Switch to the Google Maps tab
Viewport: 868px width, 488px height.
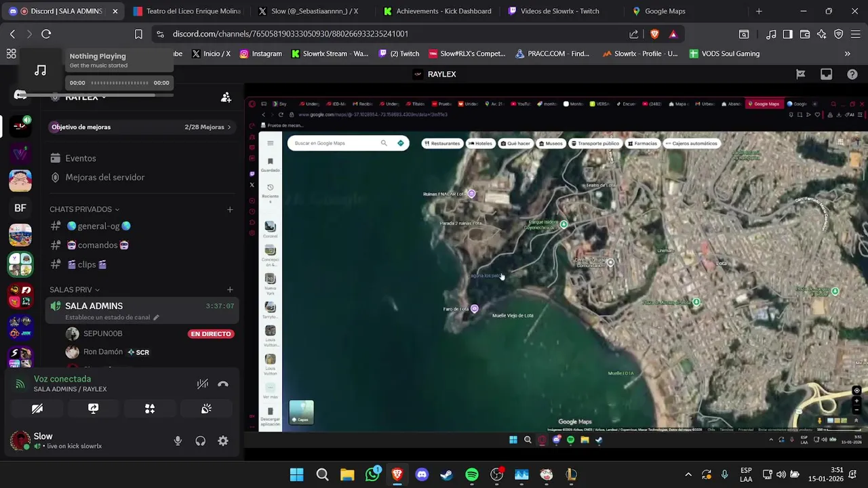click(x=685, y=12)
